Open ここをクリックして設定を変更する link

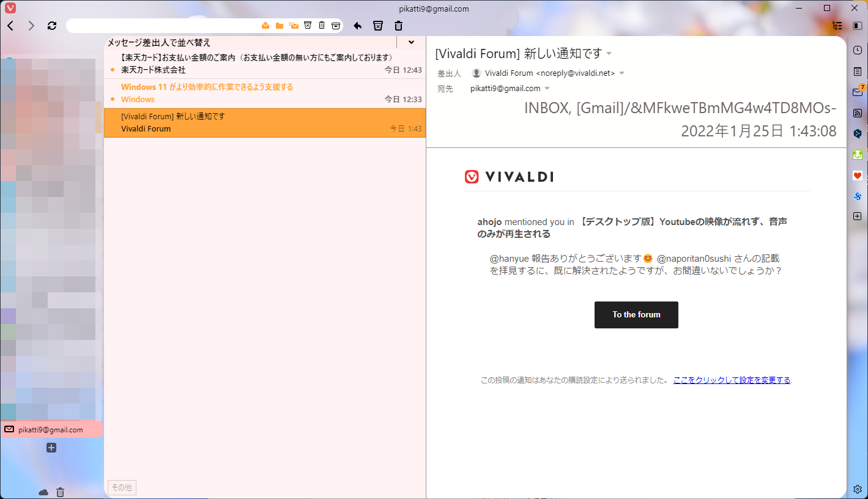pos(732,380)
